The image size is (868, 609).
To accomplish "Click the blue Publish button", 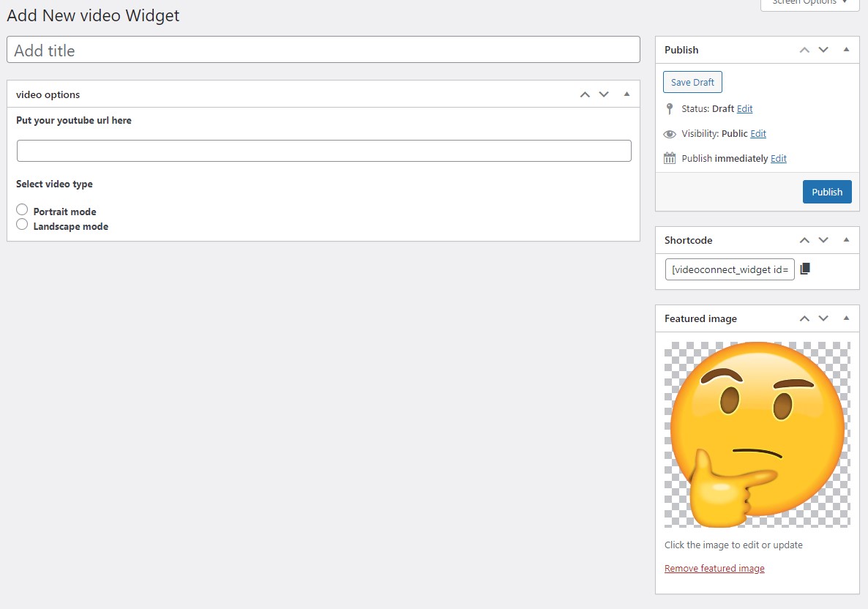I will [x=827, y=192].
